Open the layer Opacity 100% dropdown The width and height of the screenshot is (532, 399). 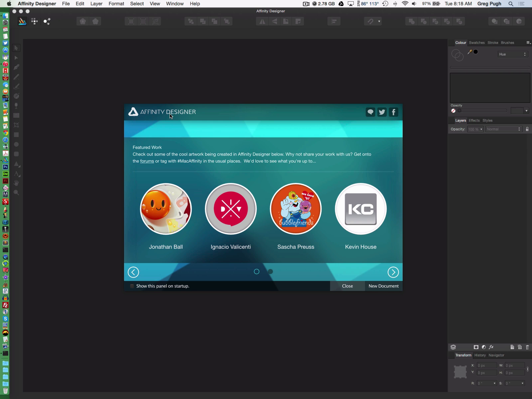(x=475, y=129)
